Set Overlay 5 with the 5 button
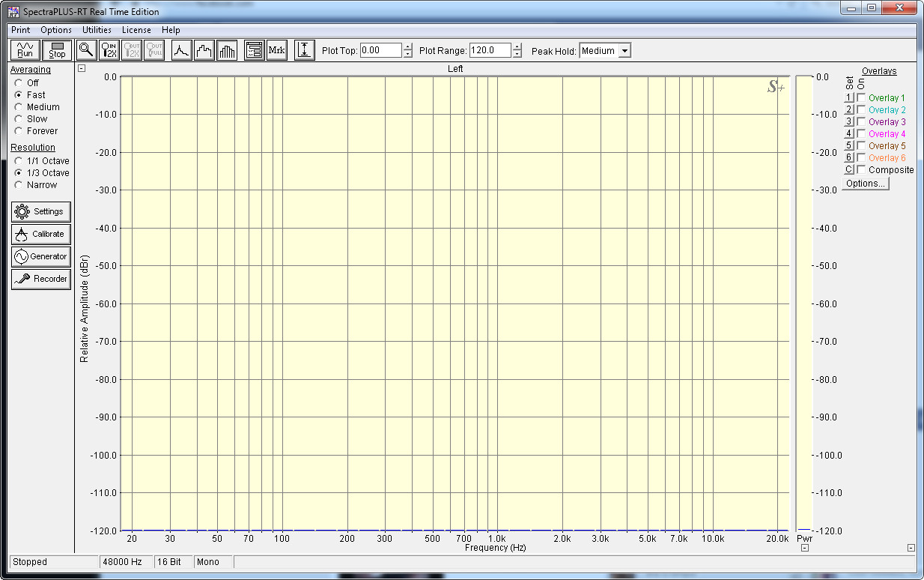Image resolution: width=924 pixels, height=580 pixels. click(x=849, y=145)
